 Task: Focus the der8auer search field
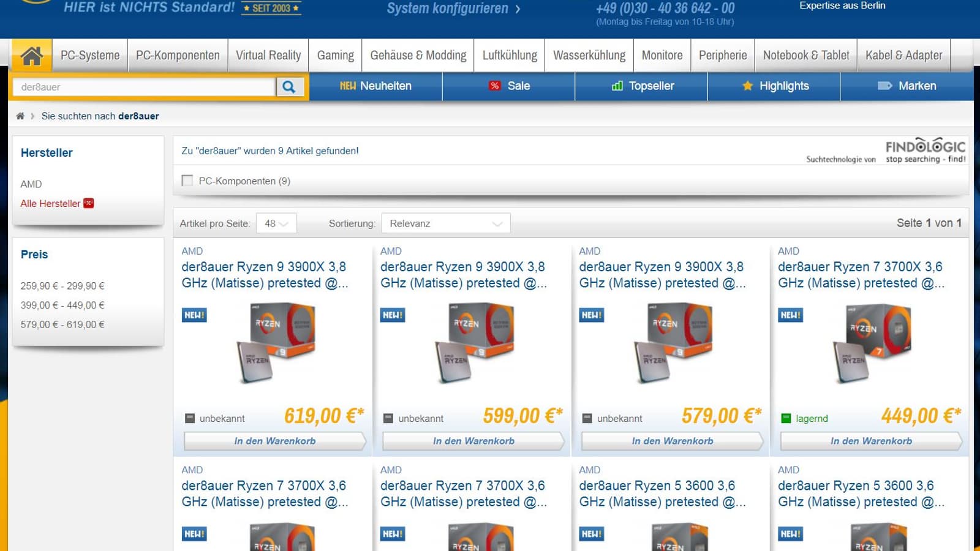point(145,87)
